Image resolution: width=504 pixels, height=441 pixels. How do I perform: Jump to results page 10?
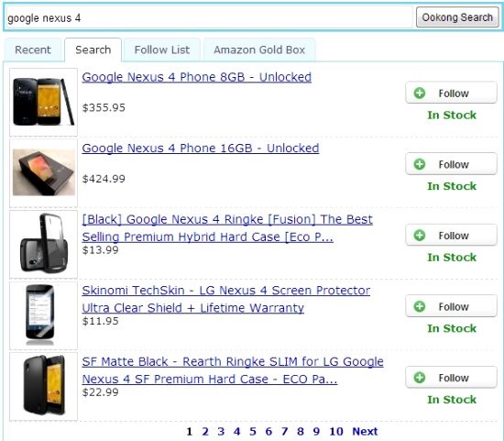click(336, 431)
